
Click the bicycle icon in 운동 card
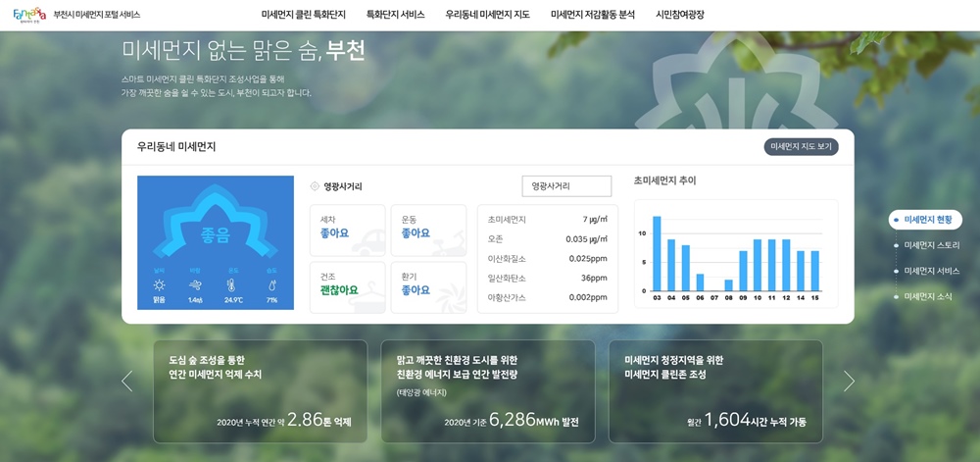pyautogui.click(x=449, y=244)
